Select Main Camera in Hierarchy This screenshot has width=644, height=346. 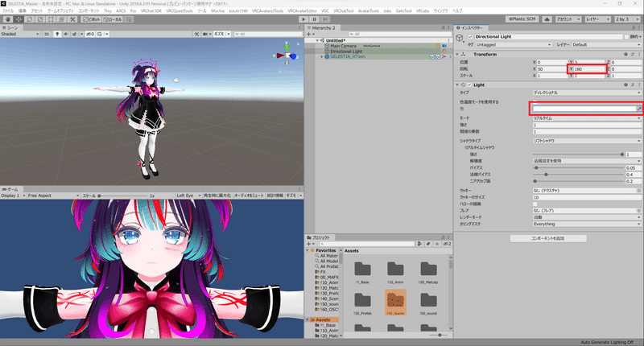(x=344, y=46)
